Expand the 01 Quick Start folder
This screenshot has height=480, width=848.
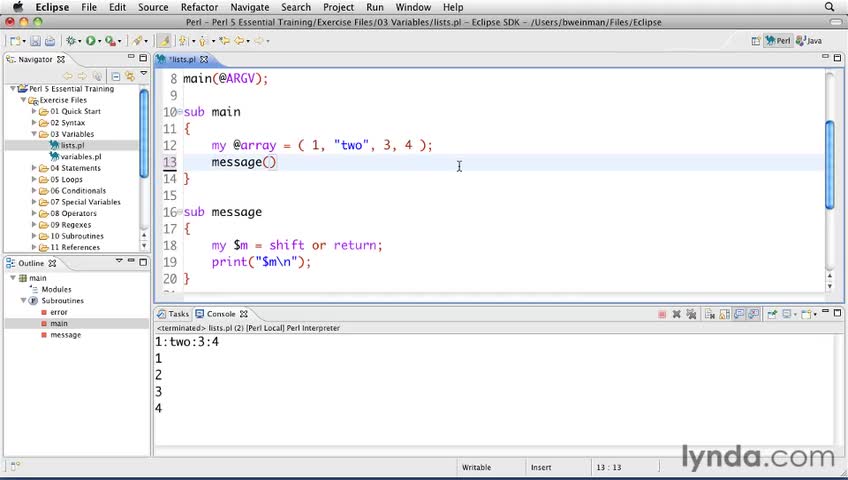34,111
